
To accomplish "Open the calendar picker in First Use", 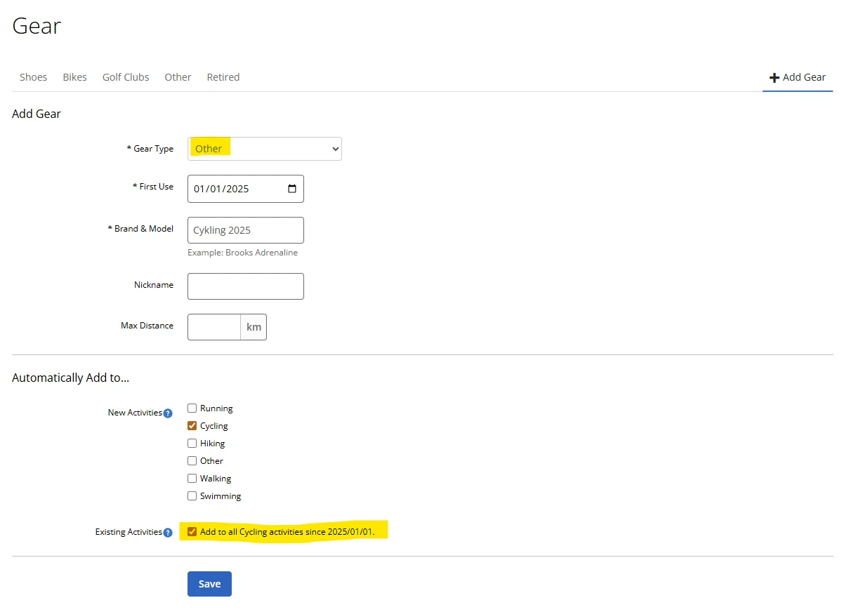I will coord(292,189).
